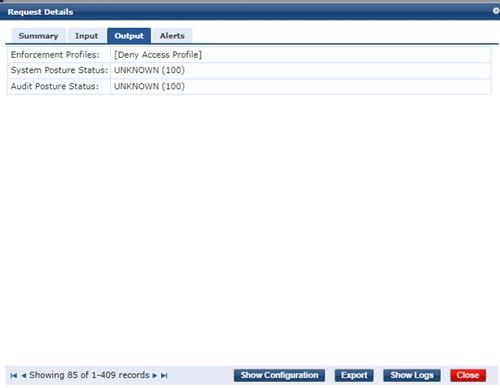500x388 pixels.
Task: Jump to the last record
Action: (x=164, y=375)
